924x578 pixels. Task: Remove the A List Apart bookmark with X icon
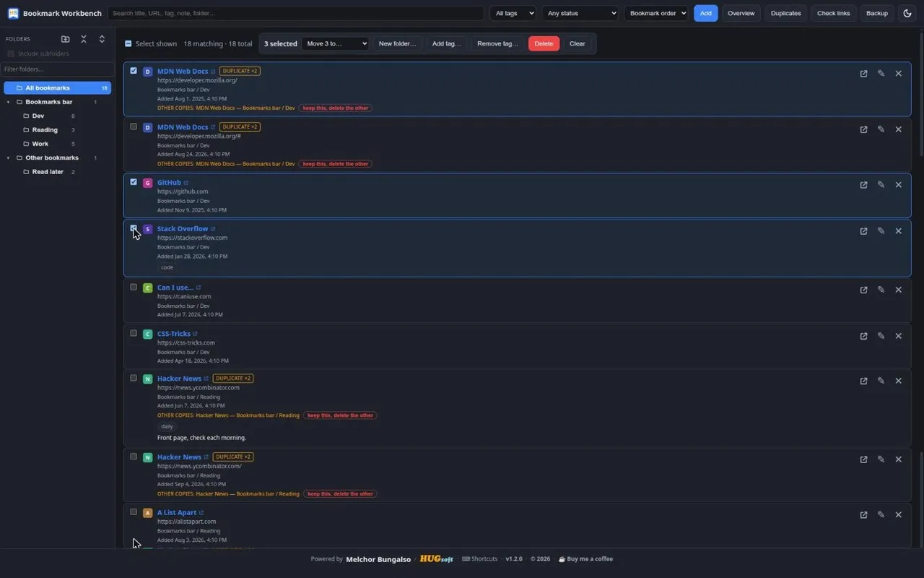pyautogui.click(x=898, y=514)
